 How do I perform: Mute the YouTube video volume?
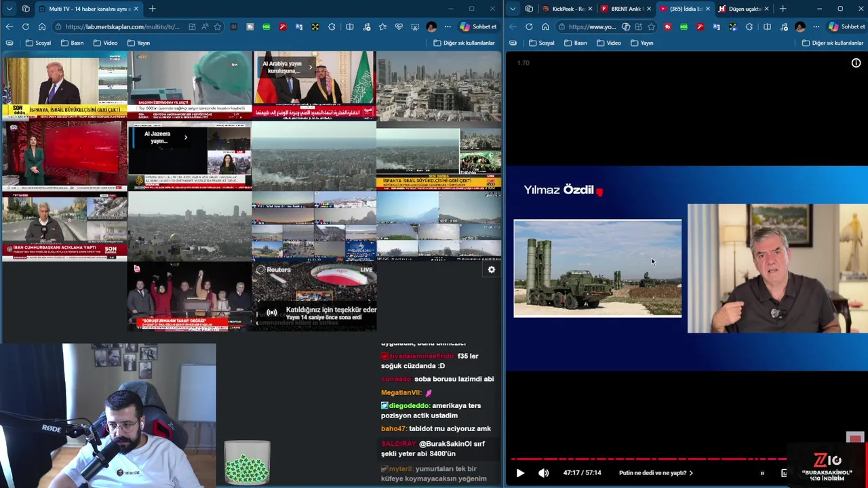coord(543,473)
